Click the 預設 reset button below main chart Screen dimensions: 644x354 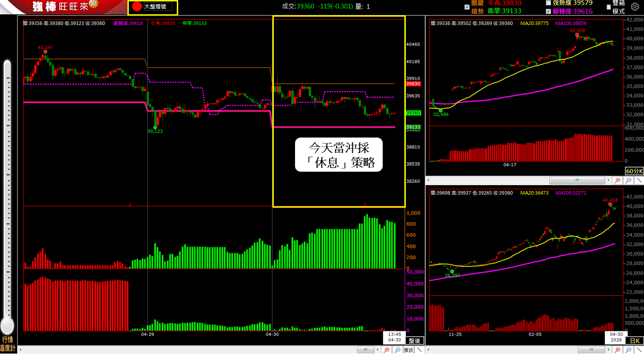click(x=408, y=350)
